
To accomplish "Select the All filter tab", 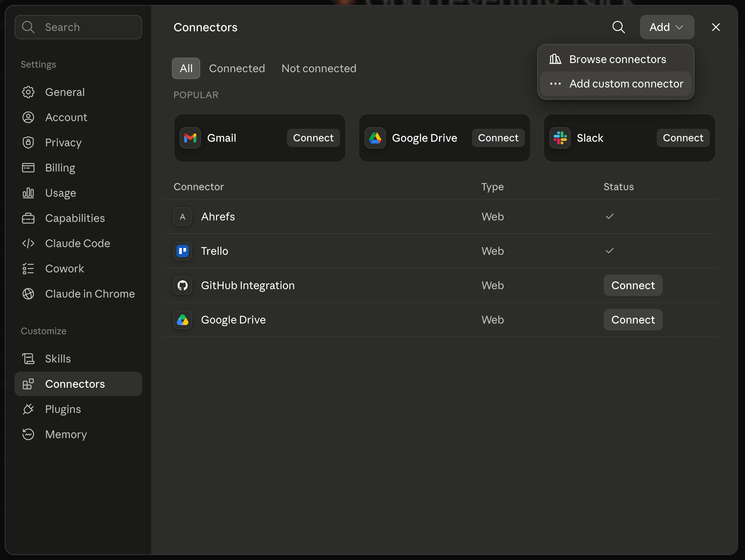I will 186,68.
